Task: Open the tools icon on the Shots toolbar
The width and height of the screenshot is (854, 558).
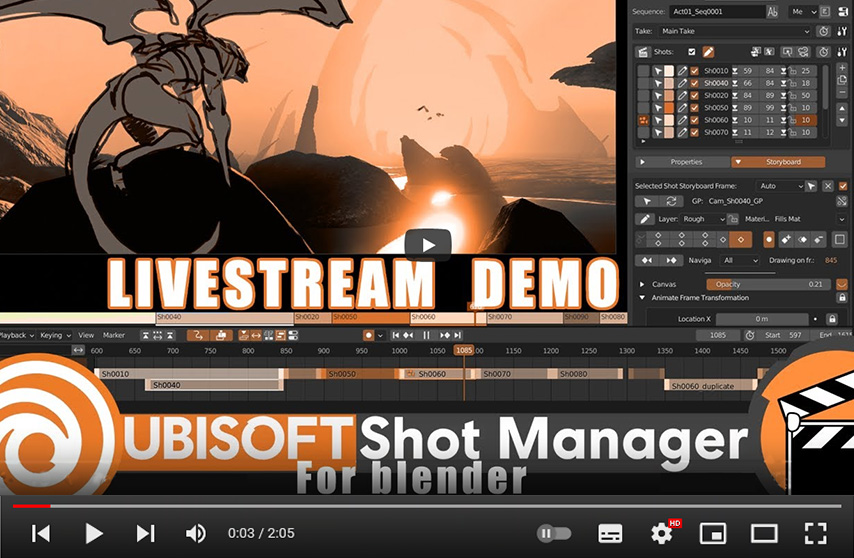Action: [x=842, y=52]
